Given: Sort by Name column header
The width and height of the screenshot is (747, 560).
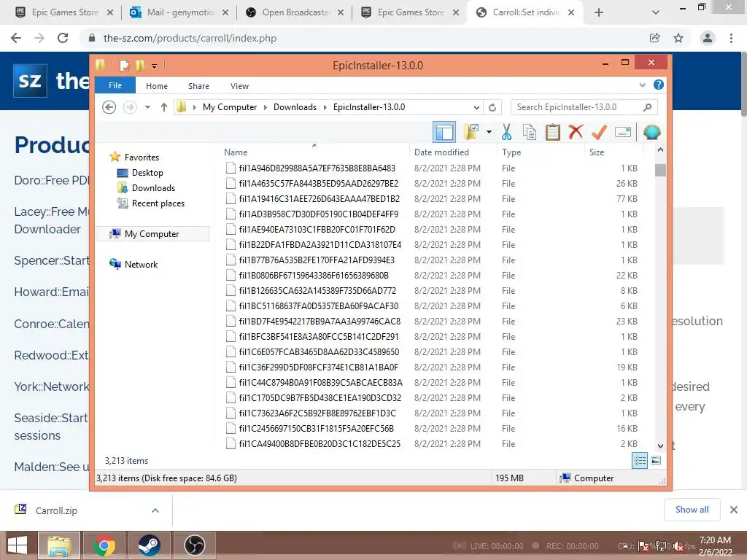Looking at the screenshot, I should click(314, 152).
